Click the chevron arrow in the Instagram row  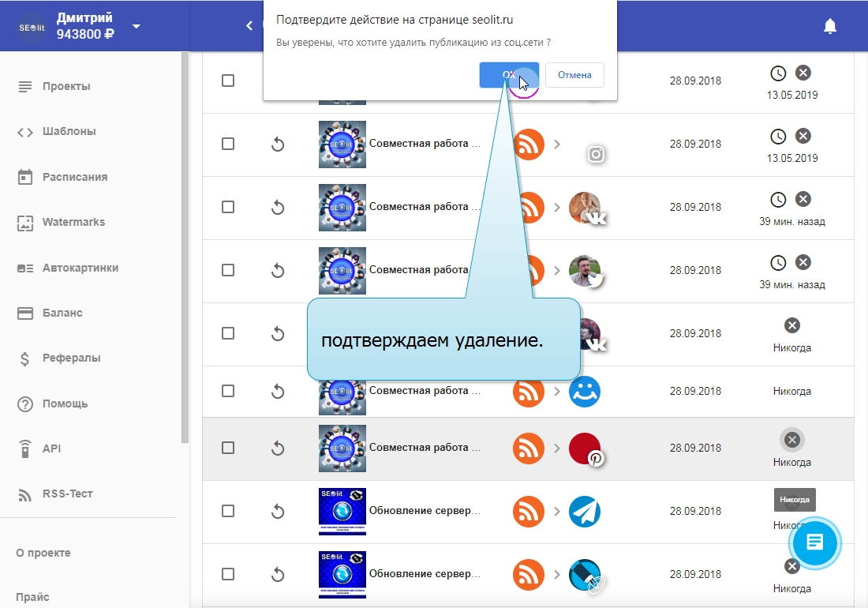click(x=557, y=144)
